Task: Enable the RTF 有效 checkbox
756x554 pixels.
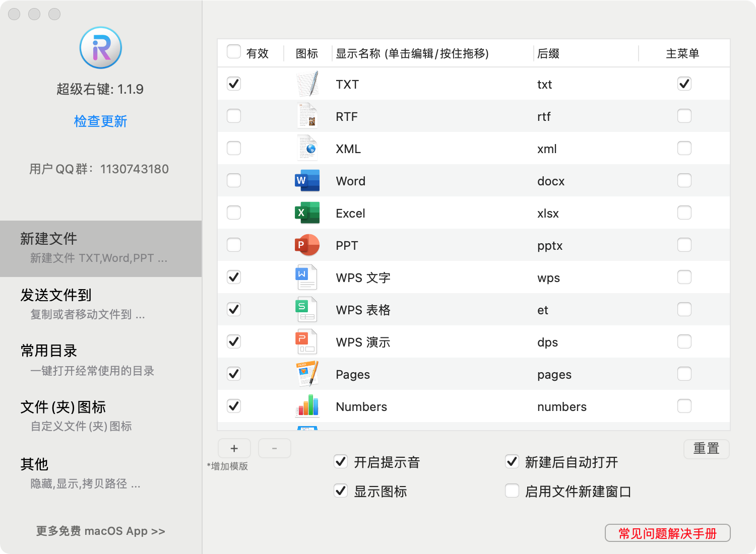Action: 234,116
